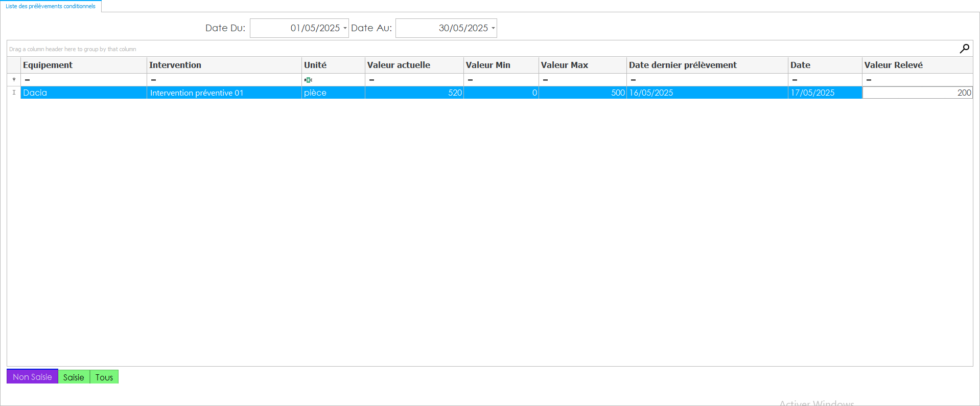
Task: Show Non Saisie records
Action: coord(32,377)
